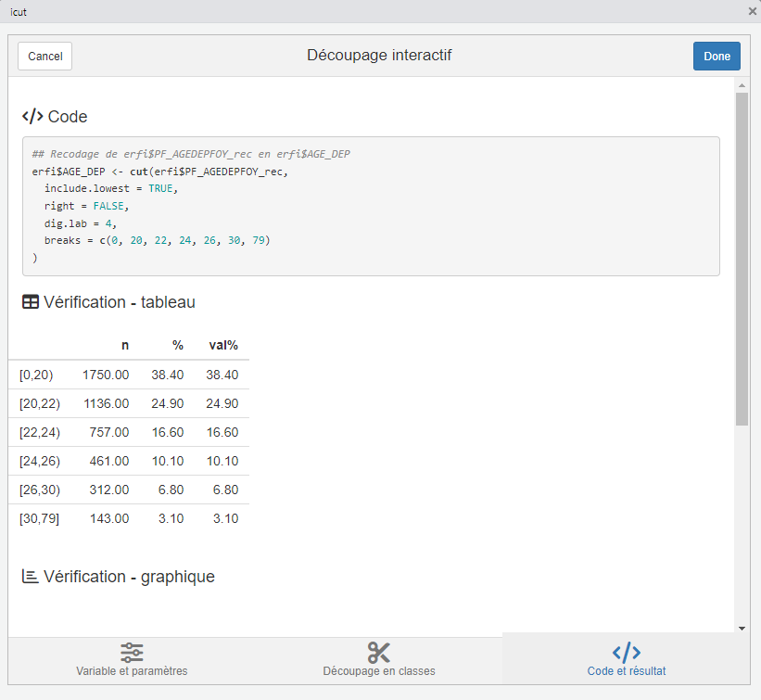Click the code icon beside the Code heading
The image size is (761, 700).
pyautogui.click(x=32, y=117)
